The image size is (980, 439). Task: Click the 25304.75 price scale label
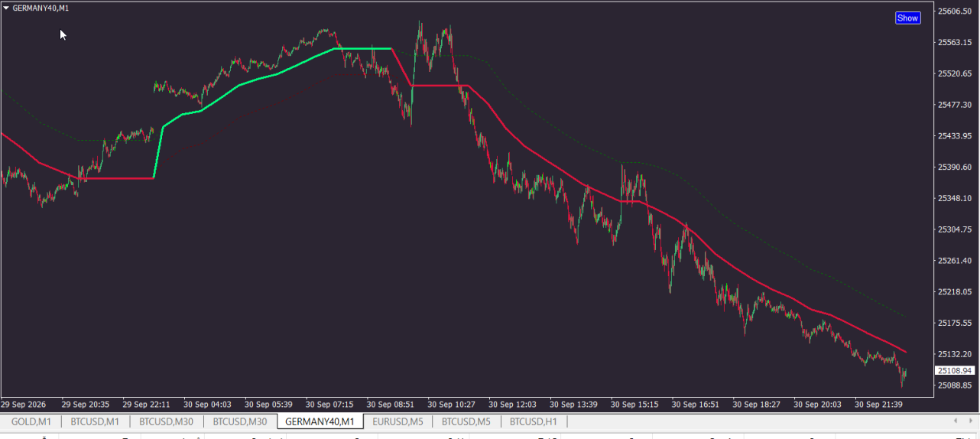(x=954, y=229)
